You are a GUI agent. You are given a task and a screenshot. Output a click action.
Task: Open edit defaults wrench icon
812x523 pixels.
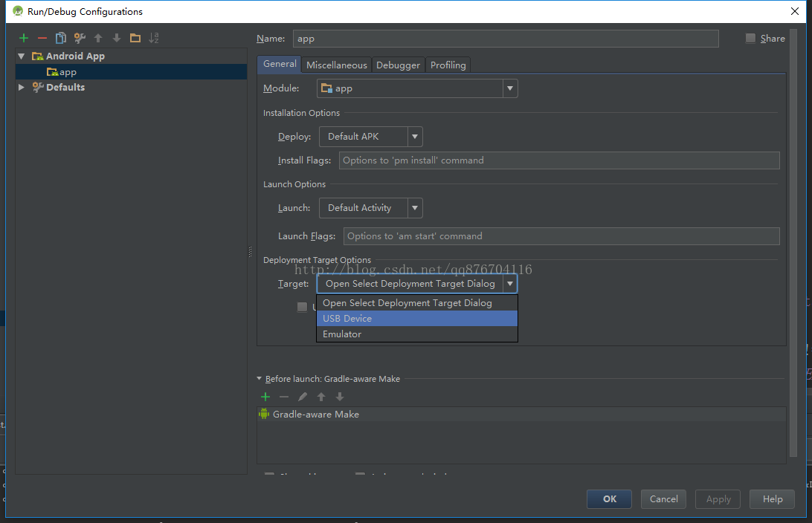click(80, 38)
